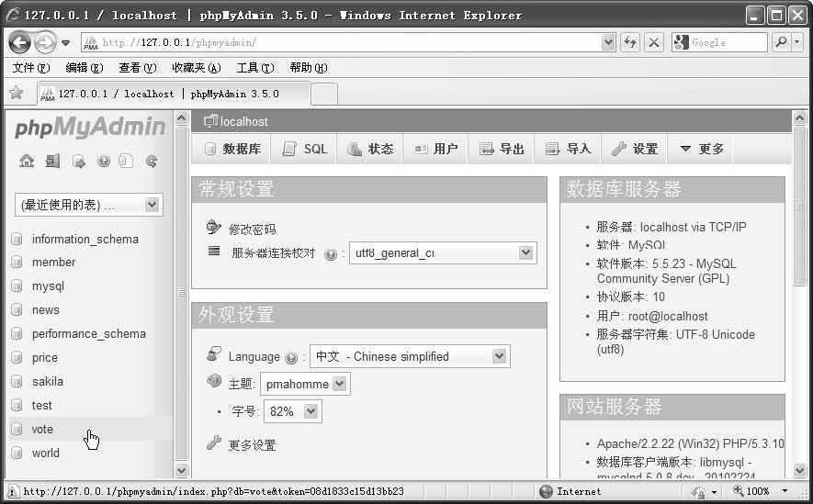This screenshot has width=813, height=504.
Task: Click the search magnifier button
Action: (782, 42)
